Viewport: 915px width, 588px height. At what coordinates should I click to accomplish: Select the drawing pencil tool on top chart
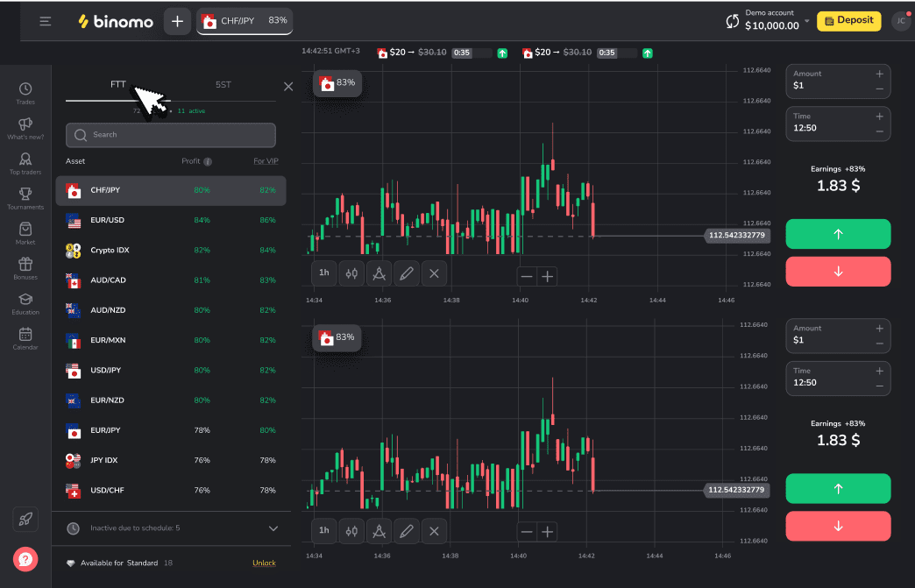(x=406, y=273)
